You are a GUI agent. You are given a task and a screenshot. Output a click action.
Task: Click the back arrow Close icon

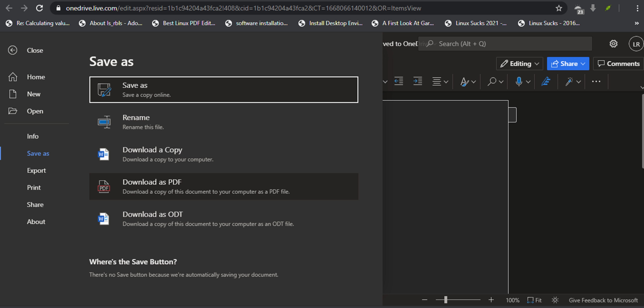(x=12, y=50)
